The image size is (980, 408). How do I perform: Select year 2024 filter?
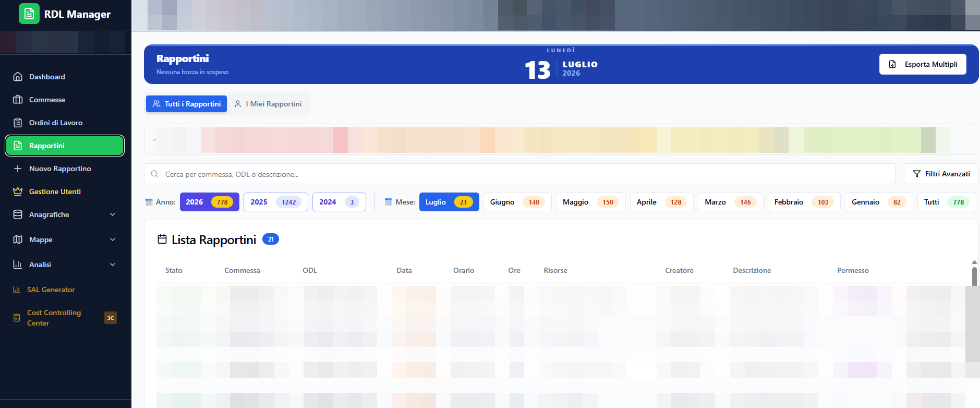(339, 202)
